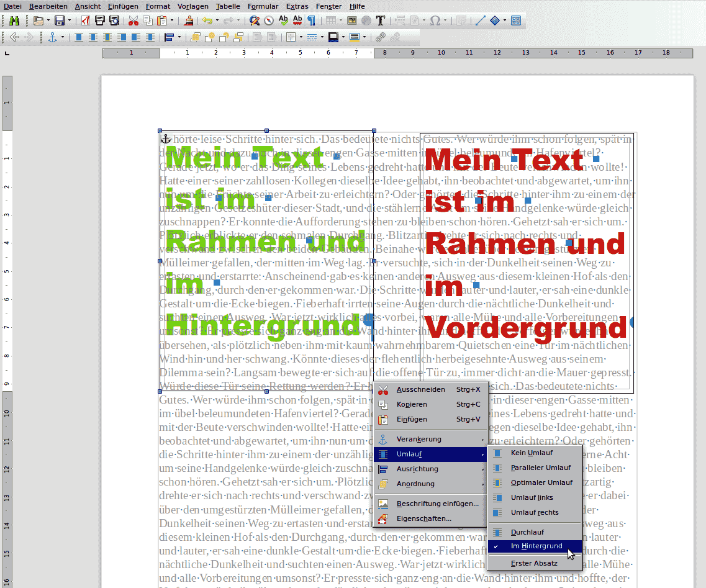
Task: Open the dropdown arrow beside the save icon
Action: [69, 20]
